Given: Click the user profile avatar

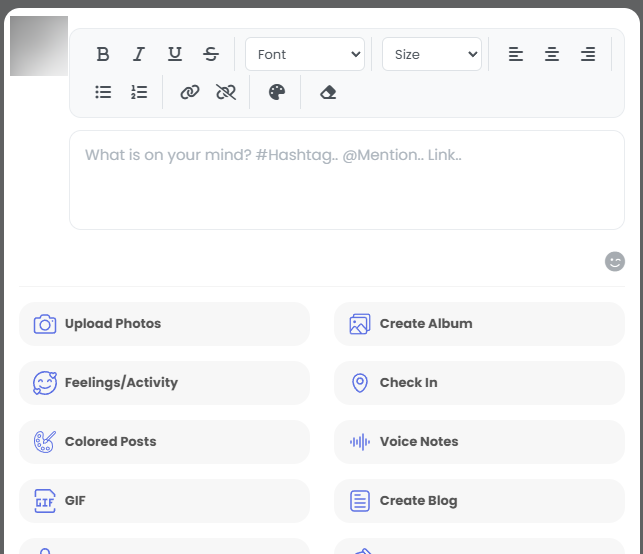Looking at the screenshot, I should (x=39, y=46).
